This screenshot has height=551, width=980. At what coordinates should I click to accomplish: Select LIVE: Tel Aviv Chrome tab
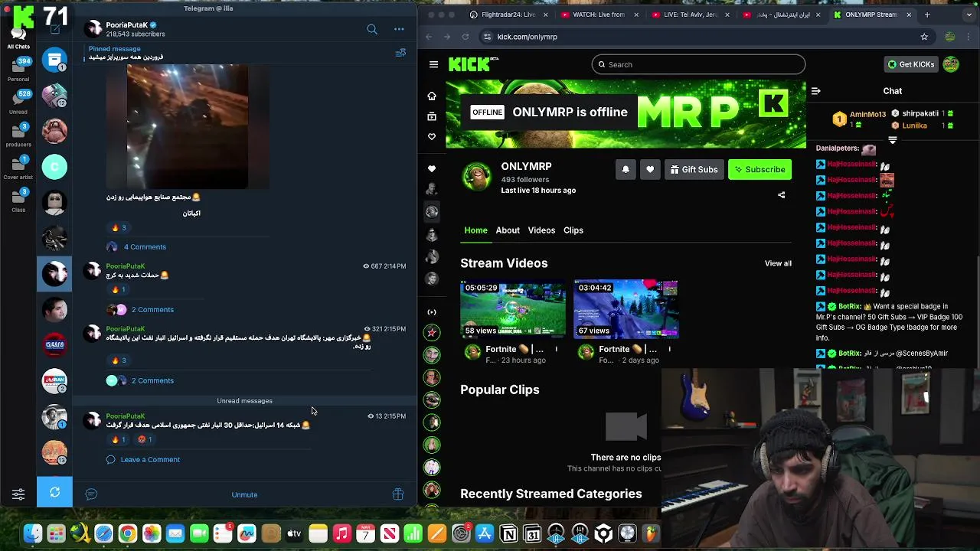click(691, 15)
